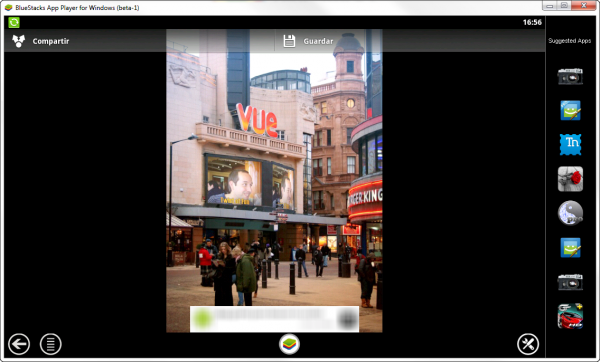
Task: Go back using the back arrow button
Action: 19,344
